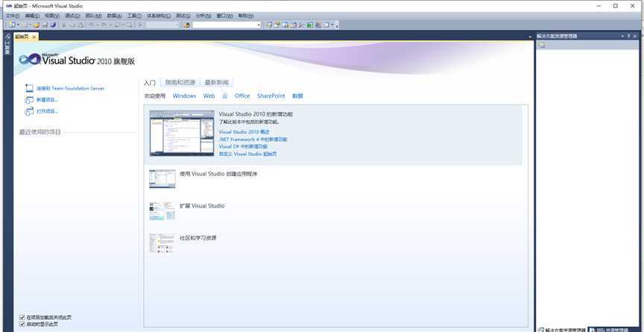Click inside the Find text input field
The width and height of the screenshot is (644, 332).
pos(224,25)
